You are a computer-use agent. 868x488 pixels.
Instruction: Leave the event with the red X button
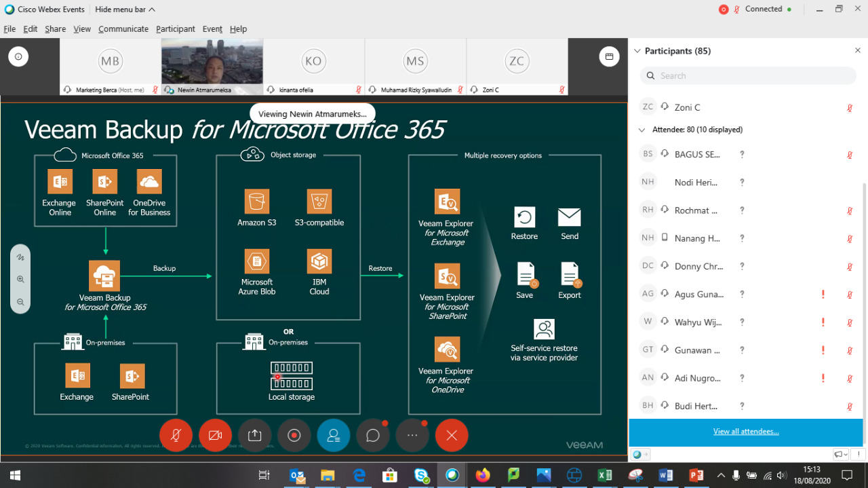(452, 436)
